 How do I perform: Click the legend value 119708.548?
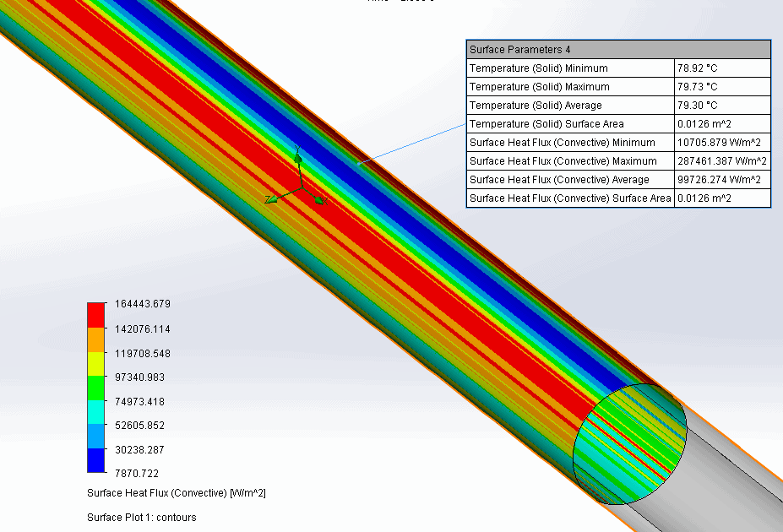coord(143,353)
